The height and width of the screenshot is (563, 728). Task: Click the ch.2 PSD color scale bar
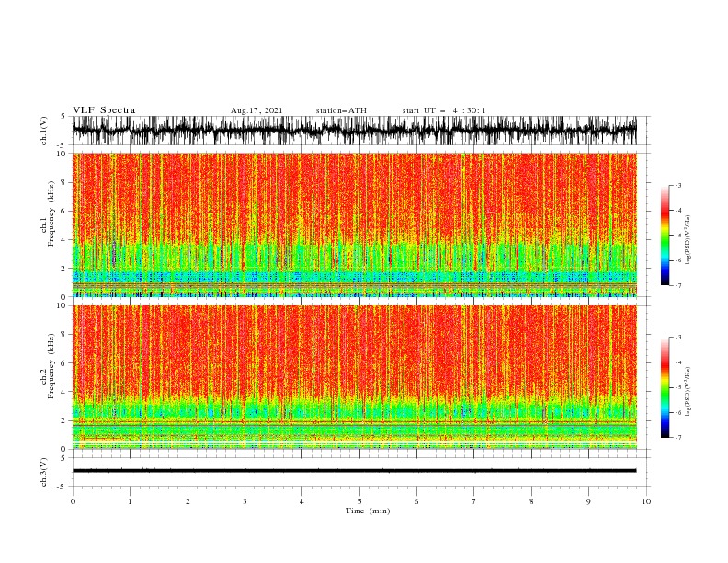(665, 387)
